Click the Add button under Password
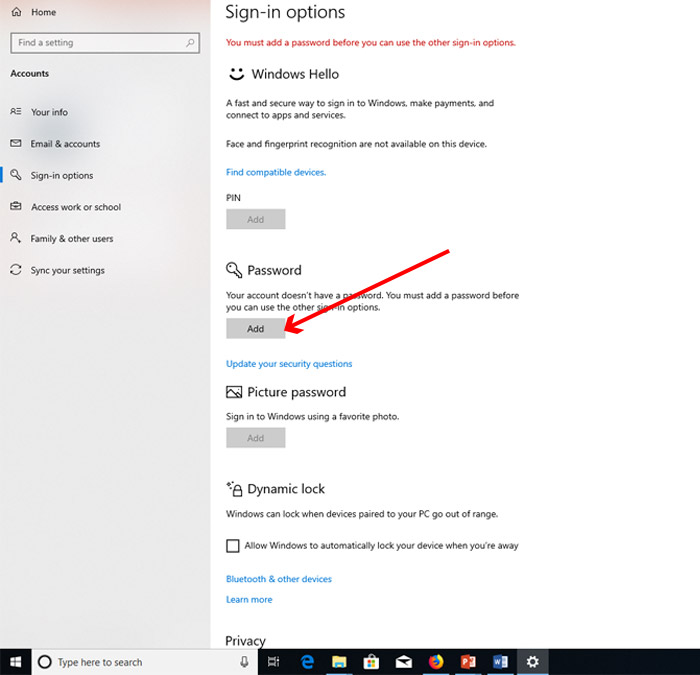 pyautogui.click(x=256, y=329)
